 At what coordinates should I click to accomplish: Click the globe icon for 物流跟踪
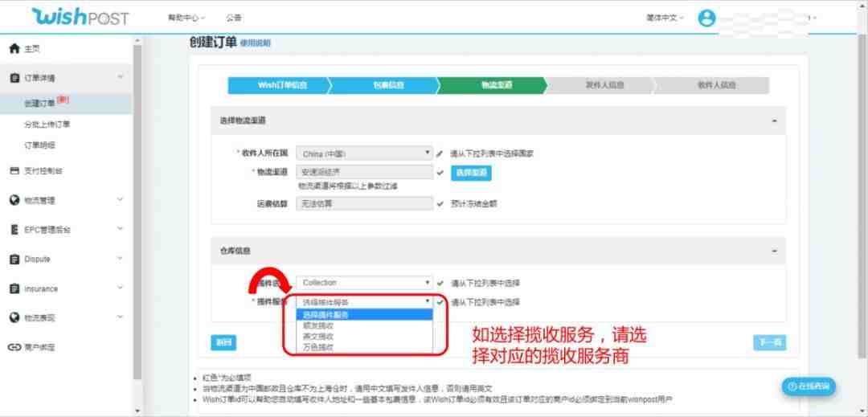coord(15,317)
